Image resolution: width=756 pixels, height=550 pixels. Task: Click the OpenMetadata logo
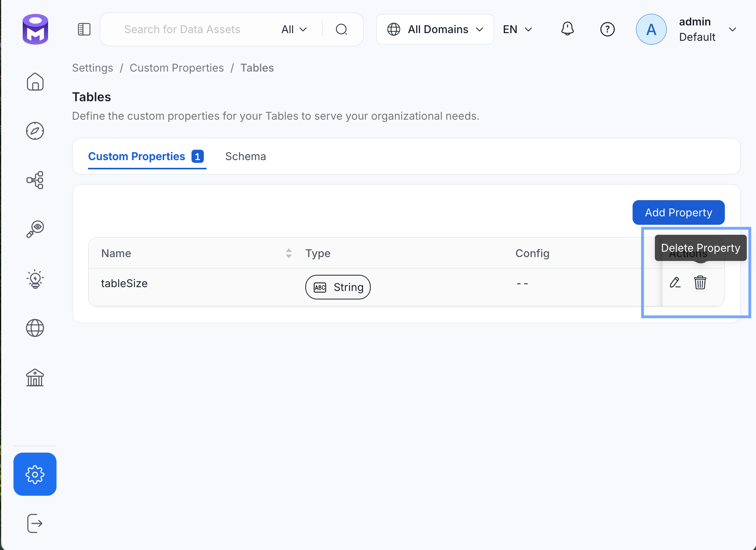click(x=35, y=29)
